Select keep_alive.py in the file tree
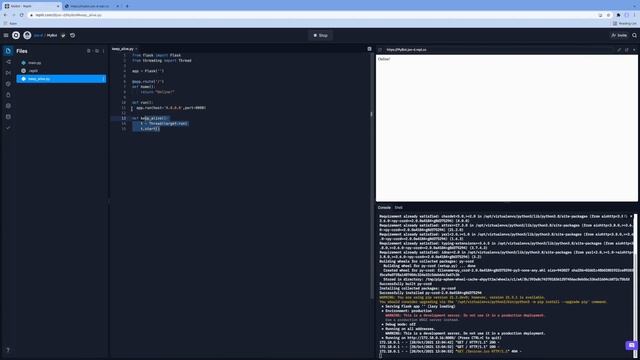The height and width of the screenshot is (360, 640). click(x=61, y=79)
